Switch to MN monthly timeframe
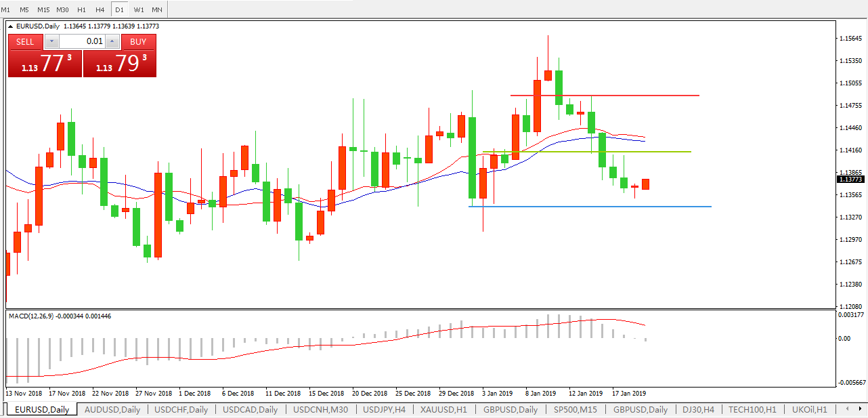This screenshot has width=868, height=418. coord(157,9)
